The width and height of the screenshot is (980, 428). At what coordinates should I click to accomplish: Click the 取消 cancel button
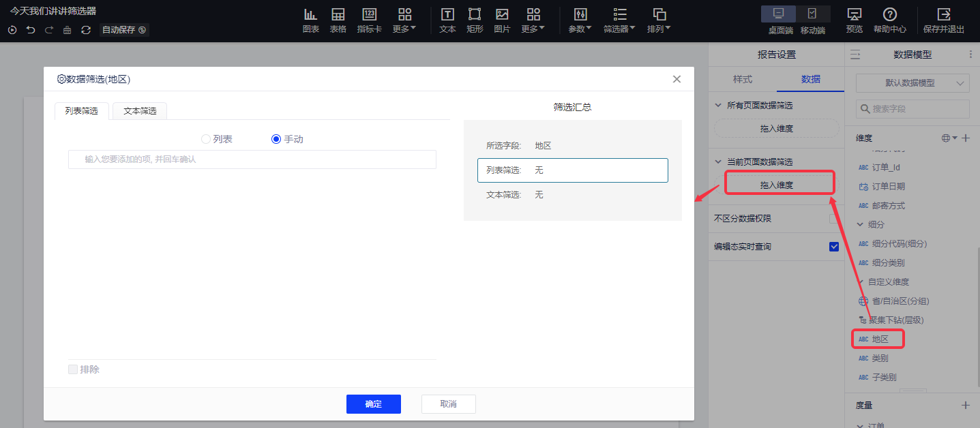point(448,404)
